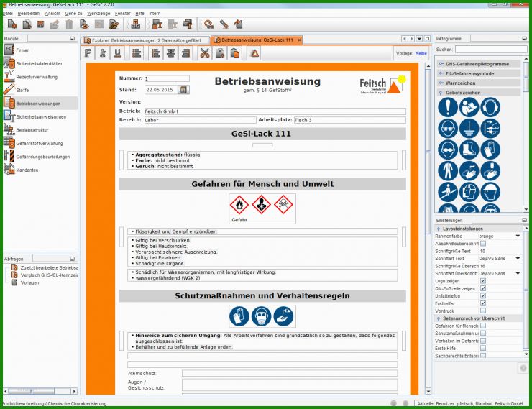Select the general mandatory exclamation pictogram

pyautogui.click(x=448, y=107)
